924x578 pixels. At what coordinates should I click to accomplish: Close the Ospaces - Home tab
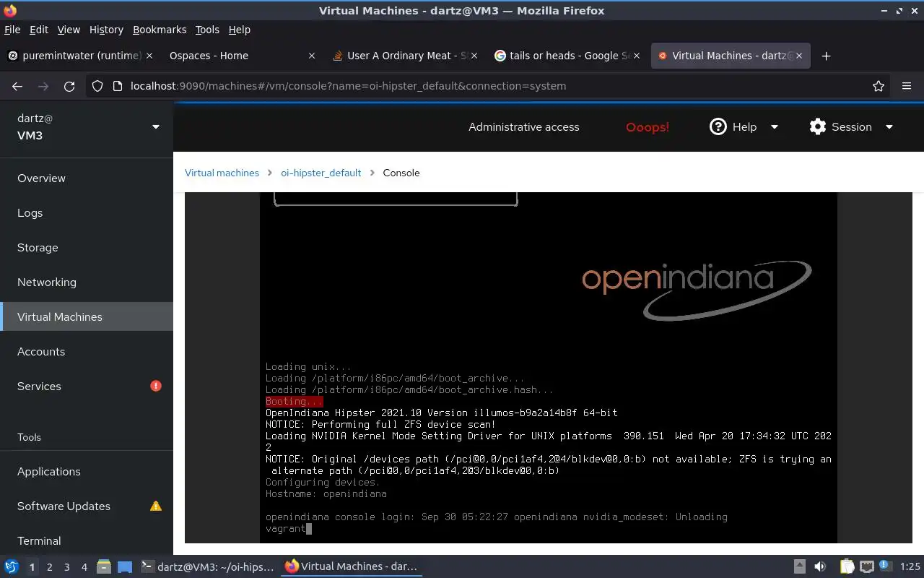(312, 56)
